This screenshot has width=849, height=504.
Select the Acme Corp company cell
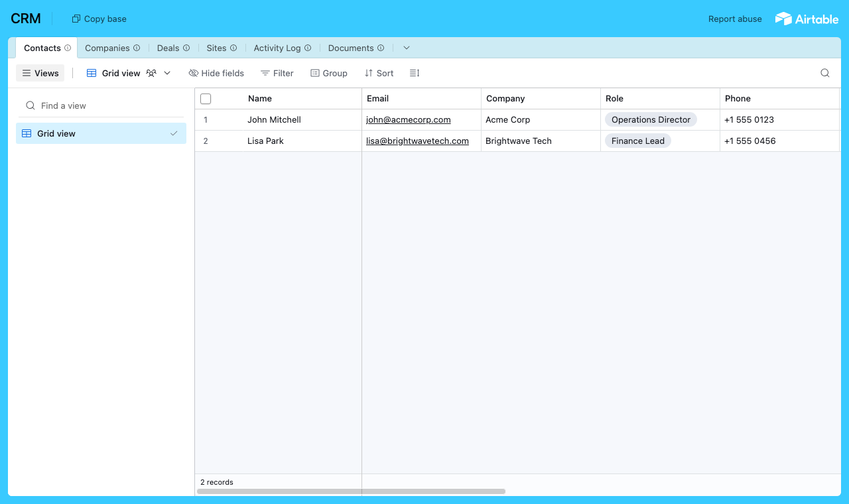tap(541, 120)
